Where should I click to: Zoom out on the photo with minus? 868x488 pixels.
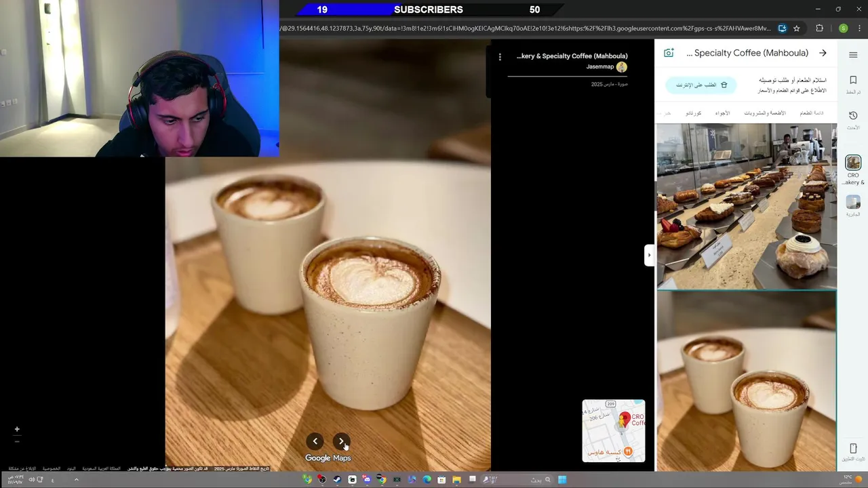tap(17, 441)
